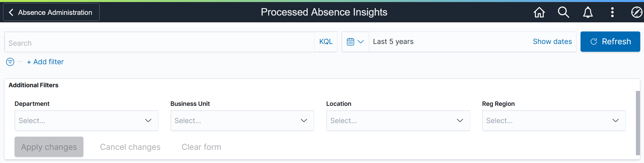Viewport: 644px width, 163px height.
Task: Open the three-dot actions menu
Action: click(612, 12)
